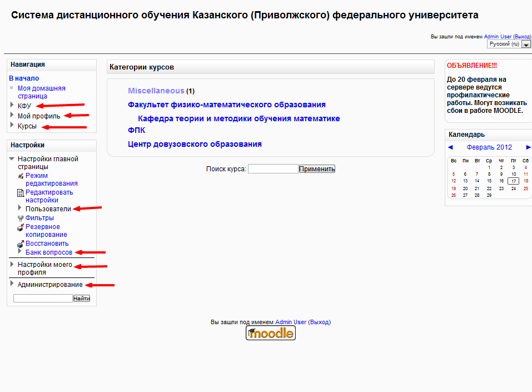This screenshot has width=532, height=392.
Task: Click Admin User link in footer
Action: [290, 322]
